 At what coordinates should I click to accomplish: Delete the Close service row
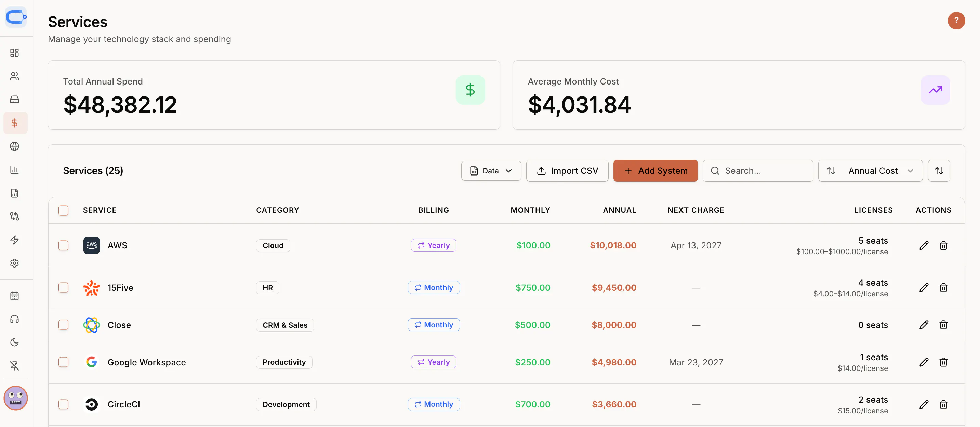(x=943, y=325)
